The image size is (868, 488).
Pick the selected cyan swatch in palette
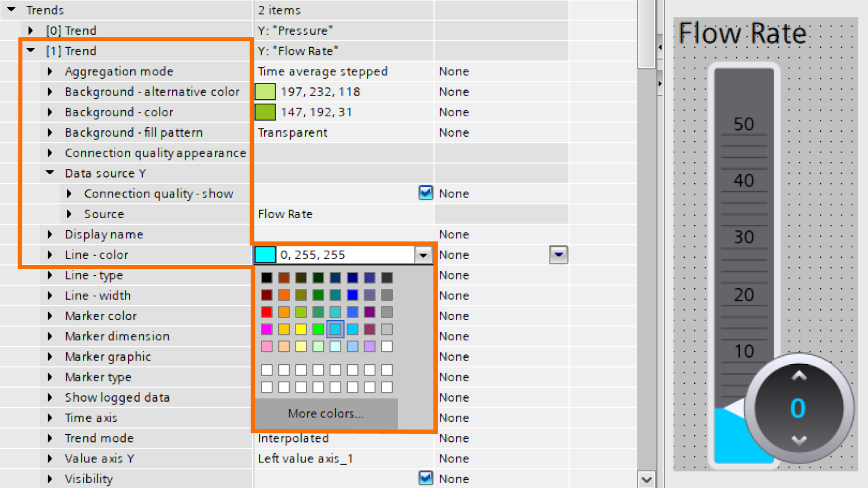335,329
